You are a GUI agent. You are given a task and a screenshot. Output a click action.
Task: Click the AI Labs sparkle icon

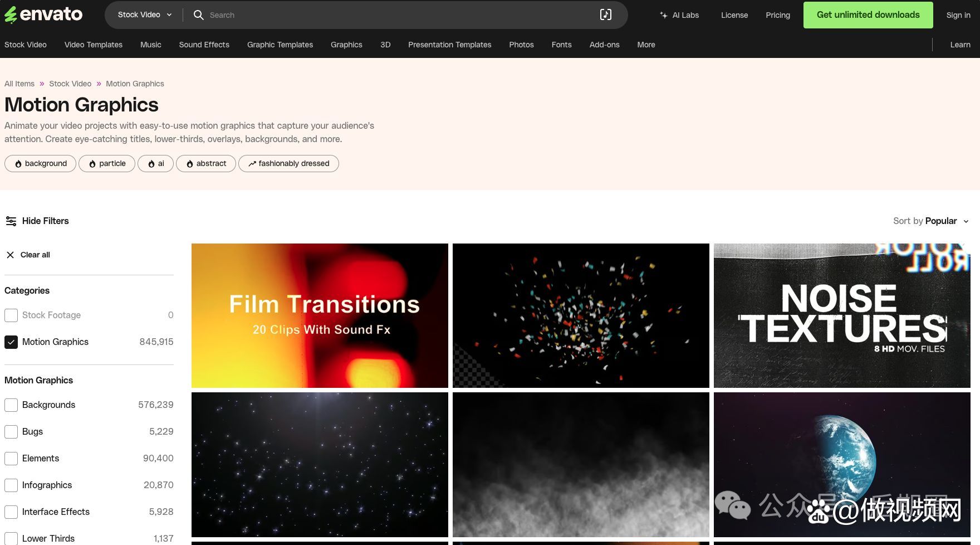pyautogui.click(x=663, y=15)
